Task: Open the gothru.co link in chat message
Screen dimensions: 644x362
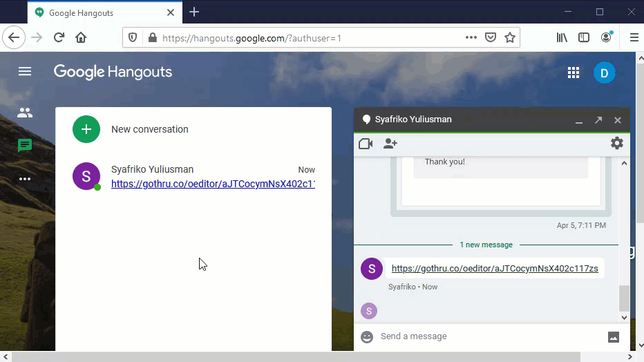Action: [x=495, y=269]
